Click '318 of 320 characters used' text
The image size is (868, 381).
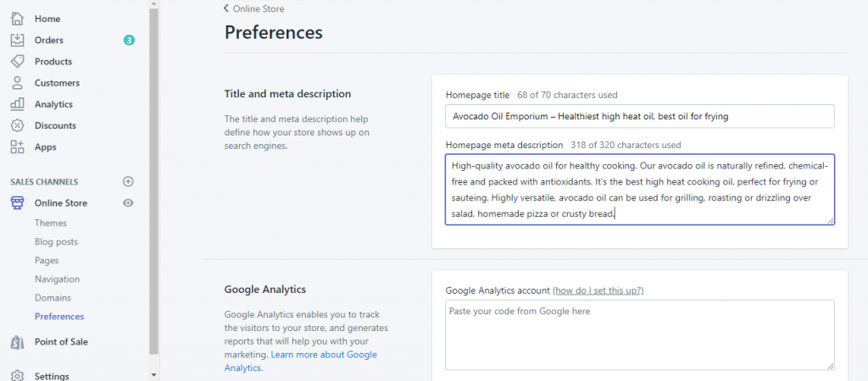coord(626,145)
